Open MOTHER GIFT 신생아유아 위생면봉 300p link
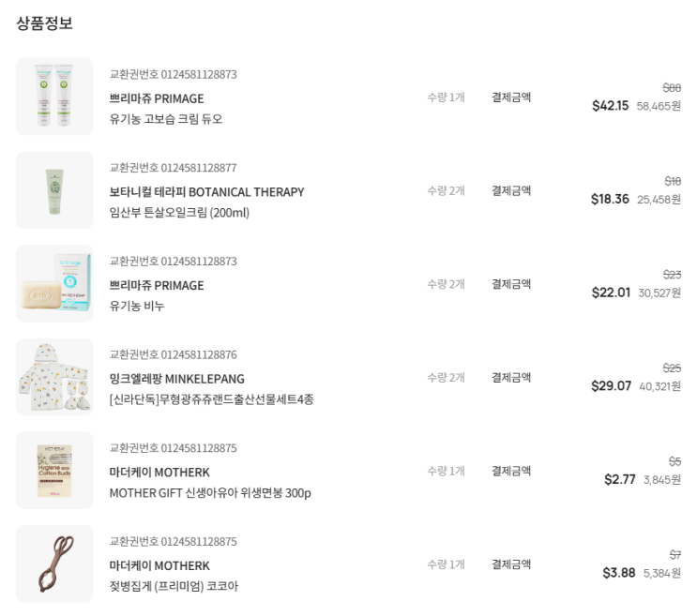Screen dimensions: 697x616 [x=210, y=493]
